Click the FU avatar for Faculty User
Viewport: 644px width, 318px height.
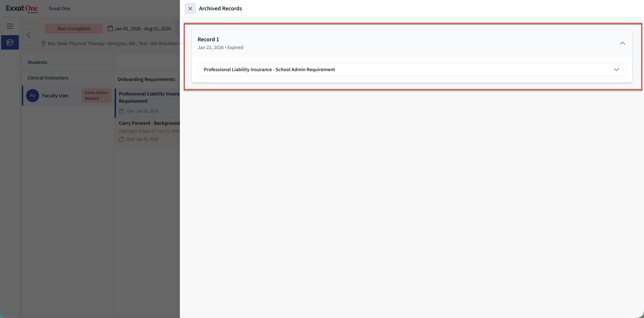[32, 96]
